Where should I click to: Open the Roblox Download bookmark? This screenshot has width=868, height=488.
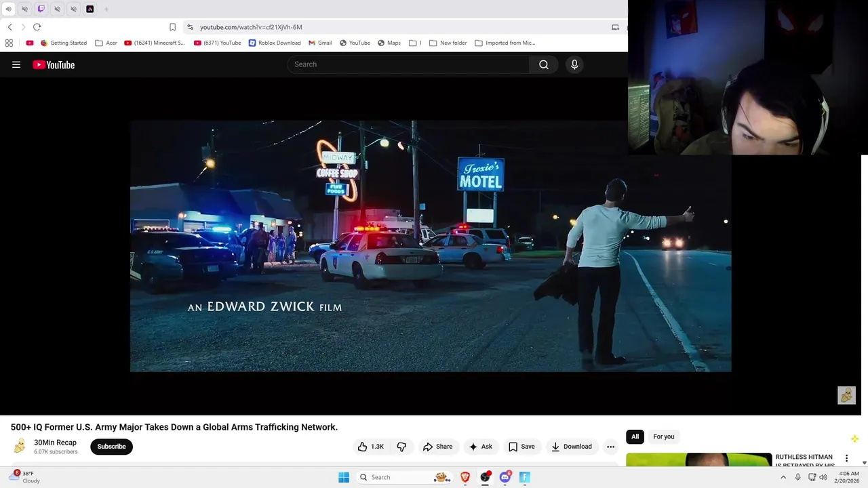(x=275, y=43)
